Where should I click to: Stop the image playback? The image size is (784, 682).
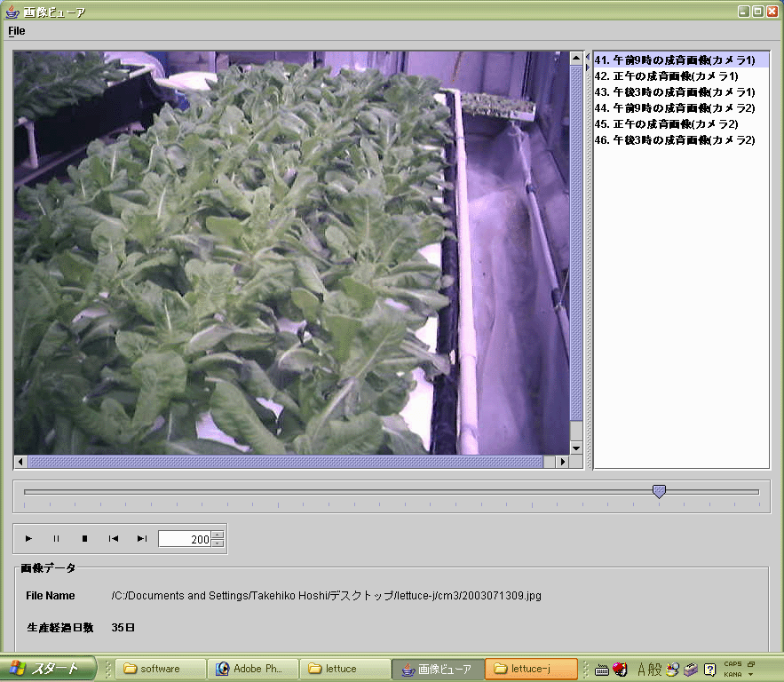[x=85, y=538]
